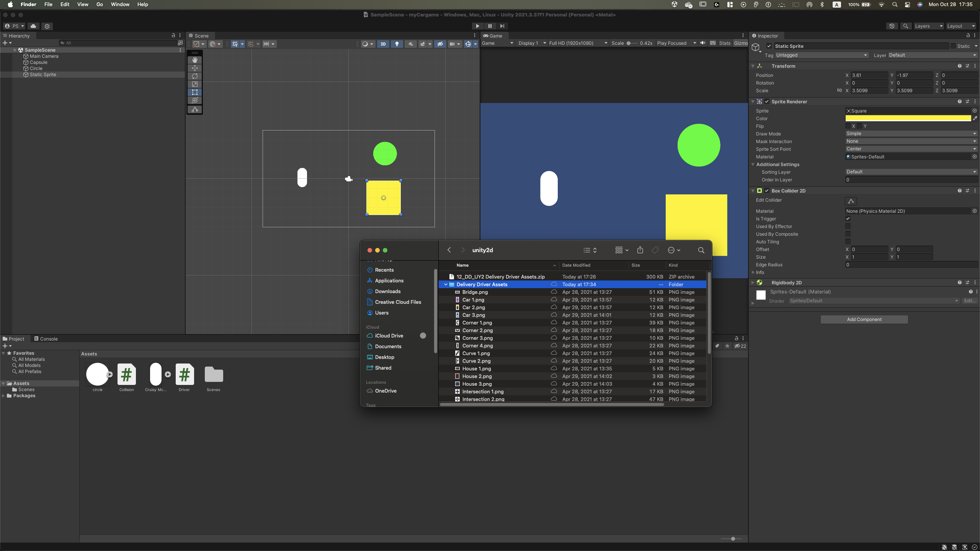
Task: Select the Scale tool in Scene view
Action: [x=195, y=84]
